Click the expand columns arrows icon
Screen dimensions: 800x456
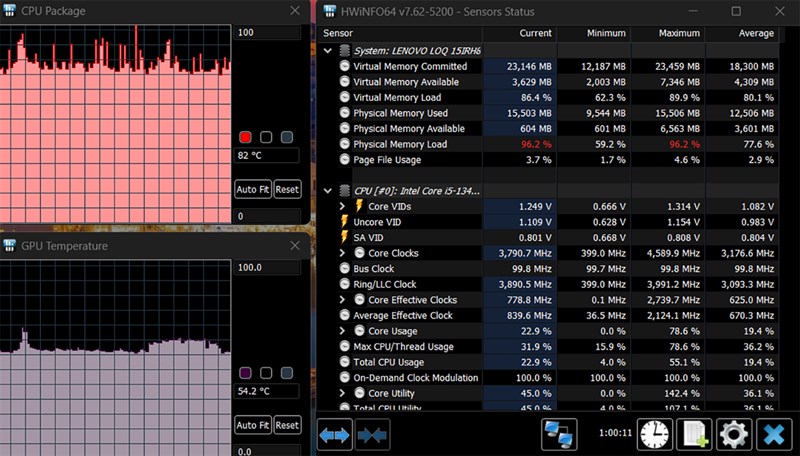[x=335, y=435]
